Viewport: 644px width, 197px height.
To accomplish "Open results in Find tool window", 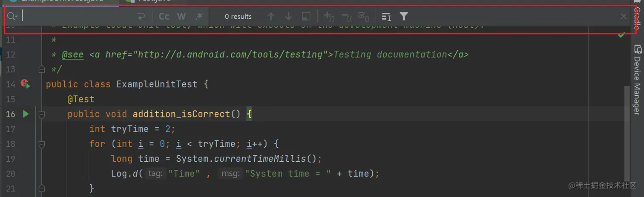I will point(306,17).
